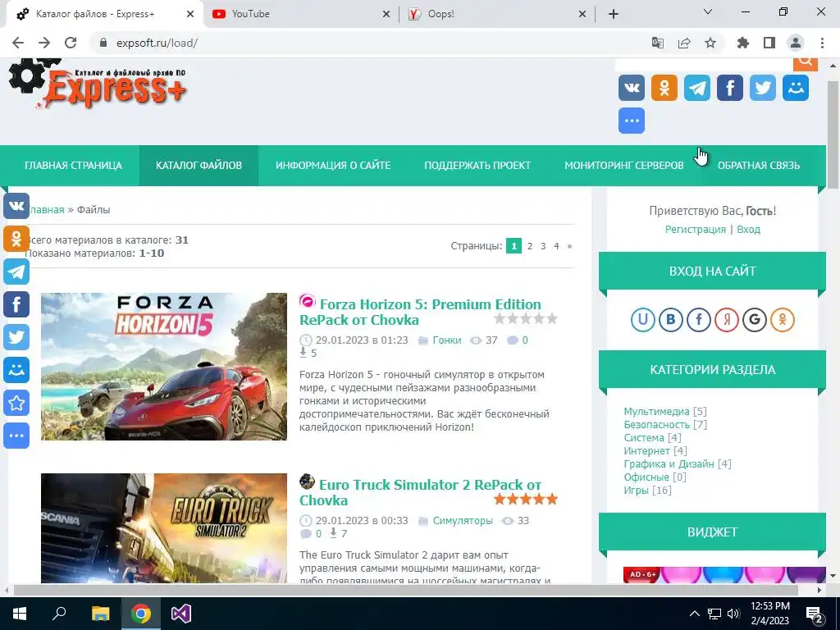Image resolution: width=840 pixels, height=630 pixels.
Task: Go to page 2 of catalog
Action: [x=530, y=246]
